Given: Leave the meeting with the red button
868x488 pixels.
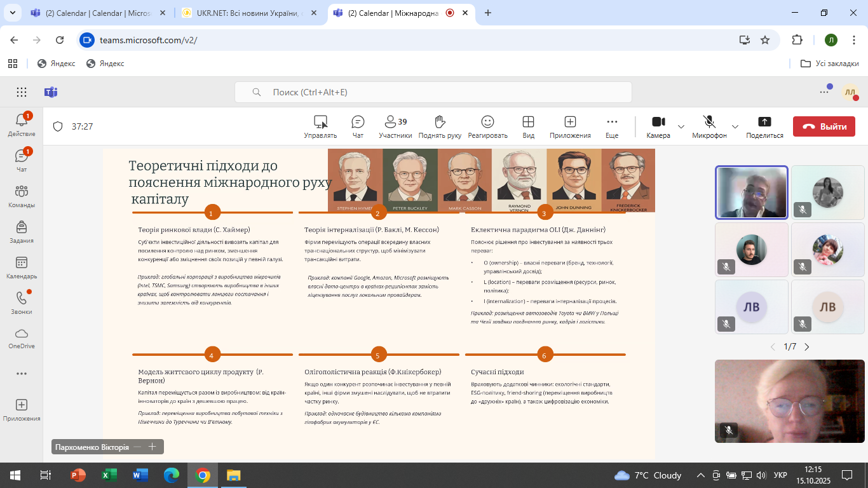Looking at the screenshot, I should (824, 126).
